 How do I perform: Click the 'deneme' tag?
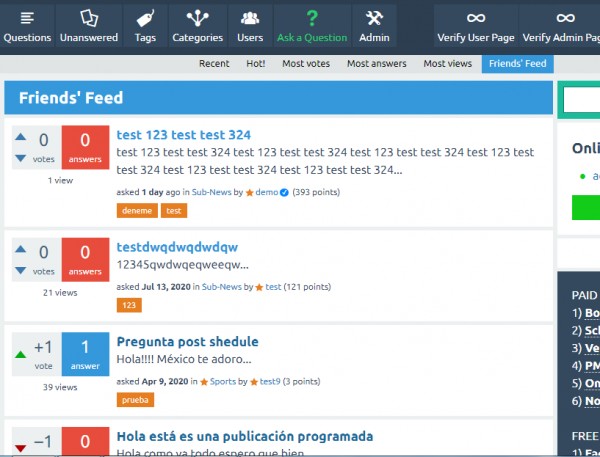(x=137, y=211)
